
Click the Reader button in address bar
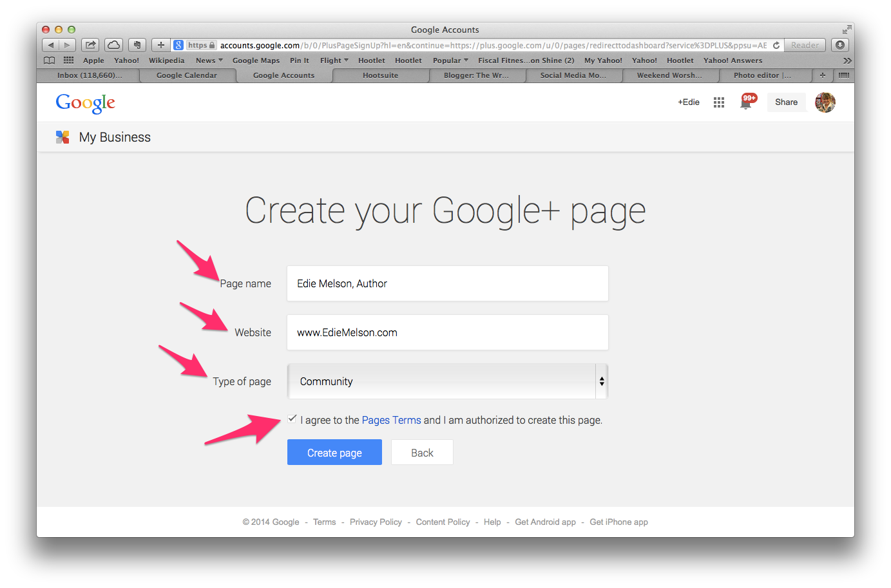tap(805, 45)
